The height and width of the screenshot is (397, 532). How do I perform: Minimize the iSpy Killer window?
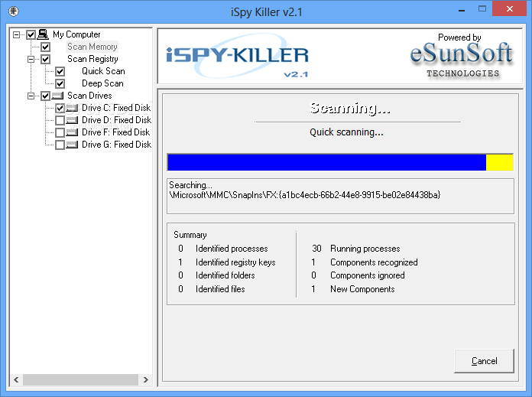[462, 9]
